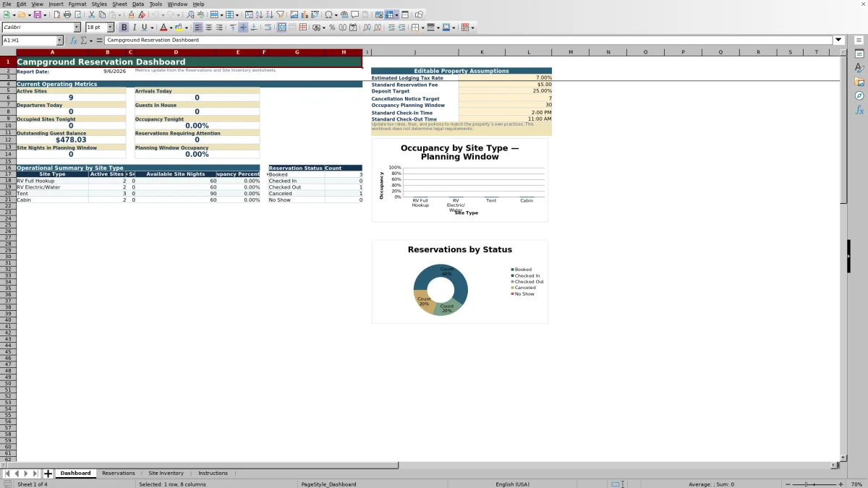
Task: Open the Format menu
Action: click(x=77, y=4)
